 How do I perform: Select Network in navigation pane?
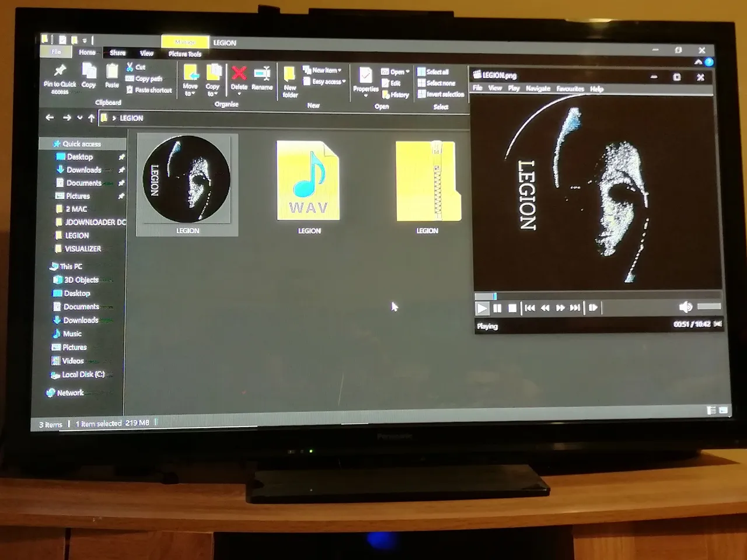(x=70, y=393)
